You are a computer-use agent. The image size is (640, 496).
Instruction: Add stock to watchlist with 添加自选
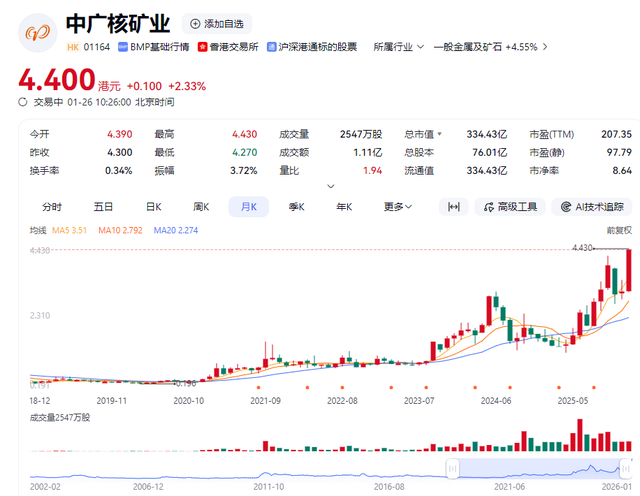click(x=217, y=24)
